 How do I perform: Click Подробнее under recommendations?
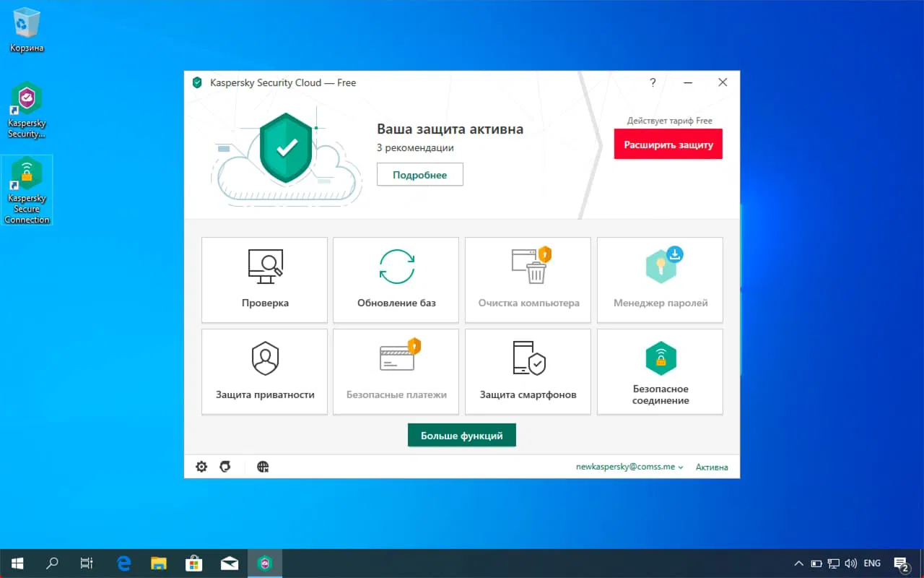tap(419, 174)
